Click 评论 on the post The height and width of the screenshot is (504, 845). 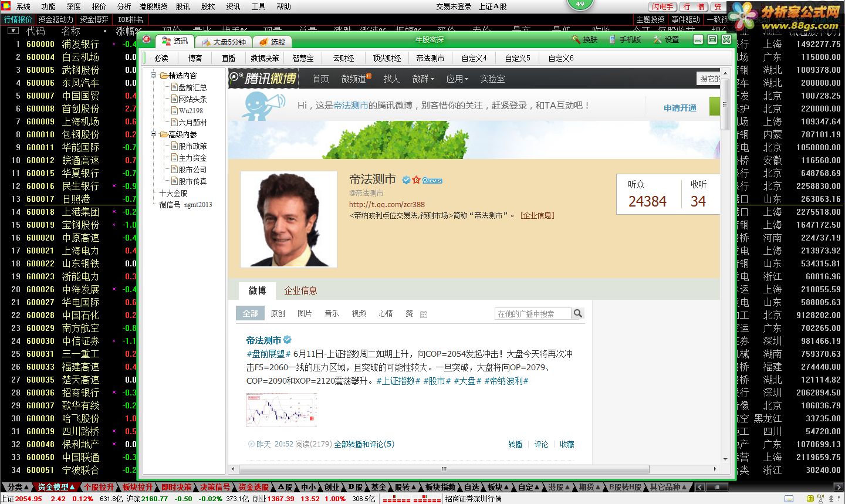(x=541, y=444)
